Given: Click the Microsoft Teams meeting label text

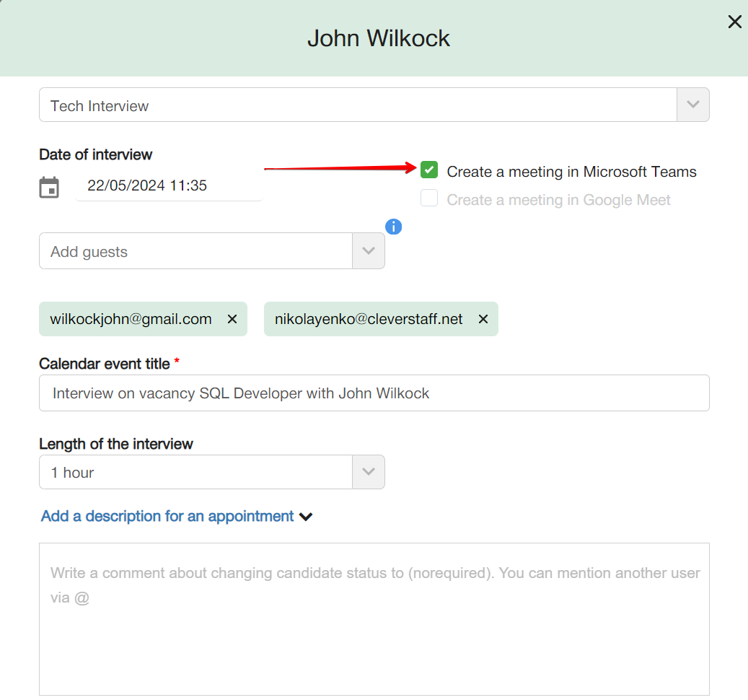Looking at the screenshot, I should [x=571, y=172].
